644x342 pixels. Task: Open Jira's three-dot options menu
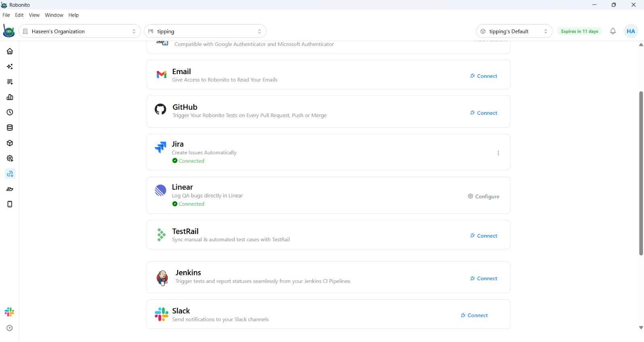(x=498, y=153)
